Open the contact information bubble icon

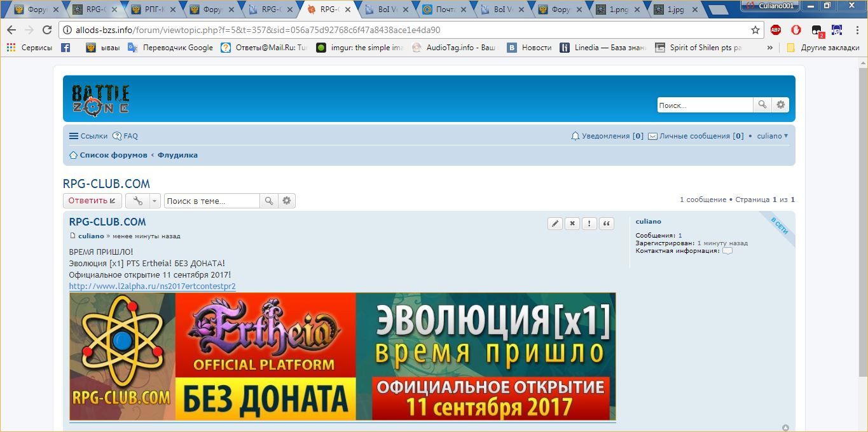pyautogui.click(x=727, y=251)
